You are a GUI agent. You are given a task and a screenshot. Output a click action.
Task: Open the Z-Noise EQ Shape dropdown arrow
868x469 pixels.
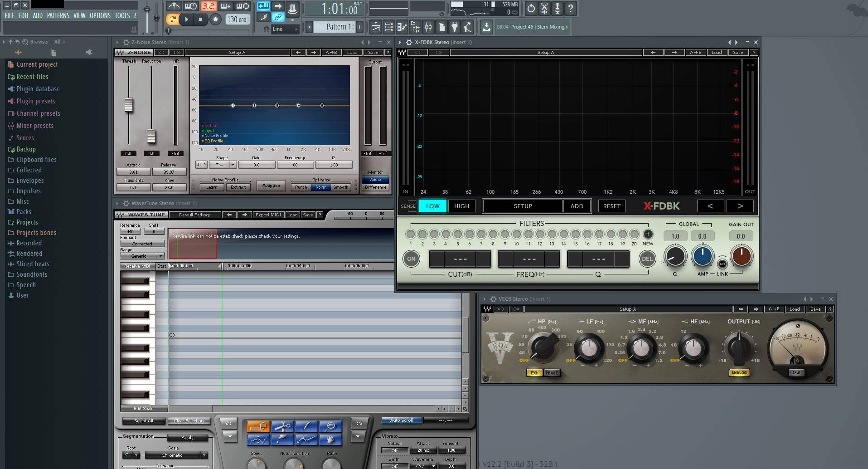[x=233, y=165]
